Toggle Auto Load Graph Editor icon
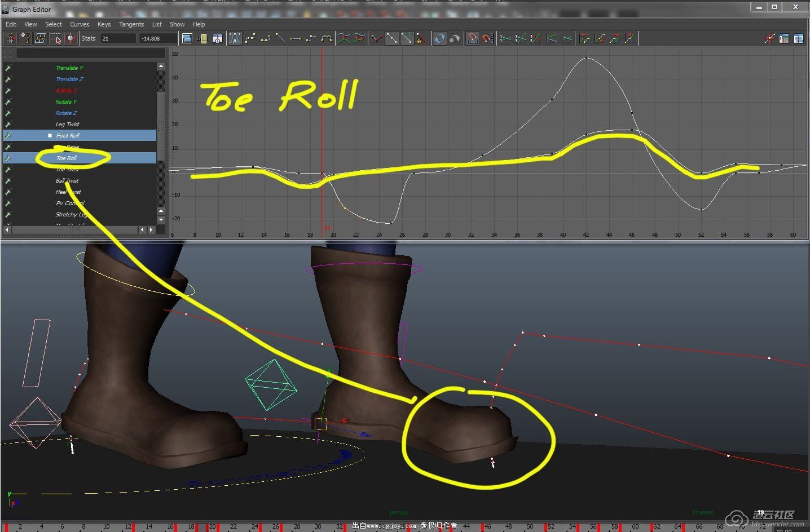This screenshot has width=810, height=532. click(439, 38)
